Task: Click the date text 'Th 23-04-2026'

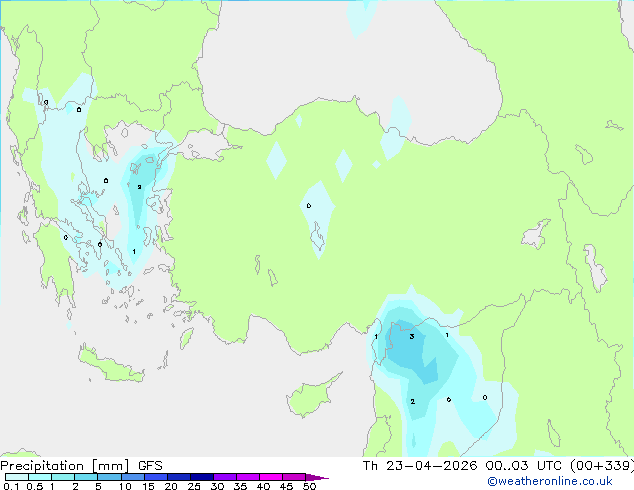Action: point(420,466)
